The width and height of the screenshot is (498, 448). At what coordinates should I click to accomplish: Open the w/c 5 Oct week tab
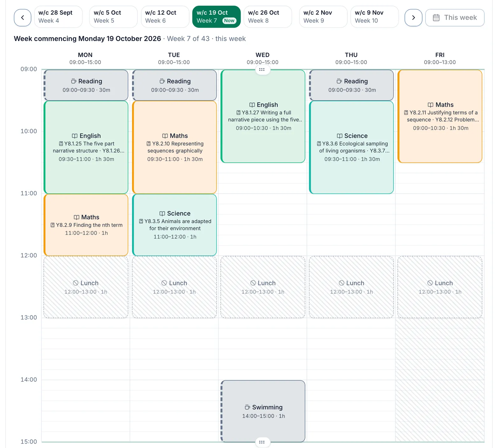(113, 17)
